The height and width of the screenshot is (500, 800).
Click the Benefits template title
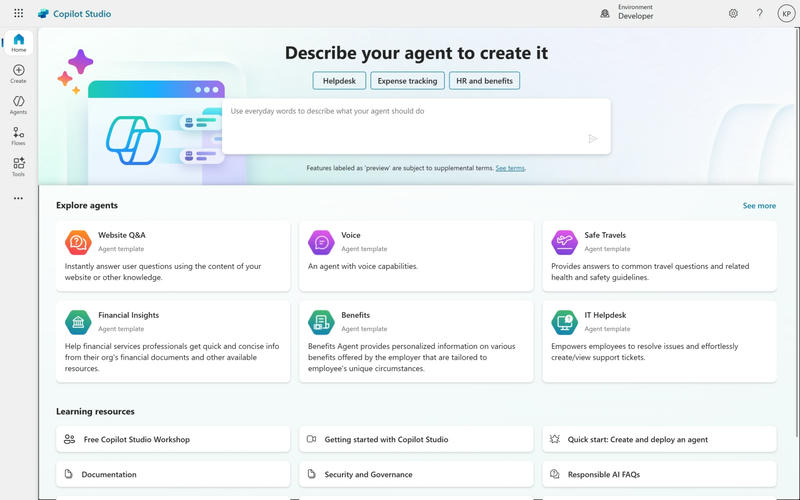coord(356,315)
